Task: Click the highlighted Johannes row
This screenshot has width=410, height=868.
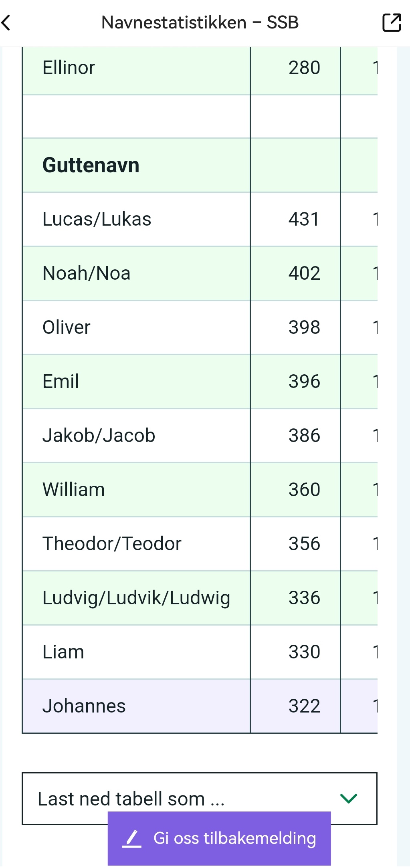Action: click(200, 706)
